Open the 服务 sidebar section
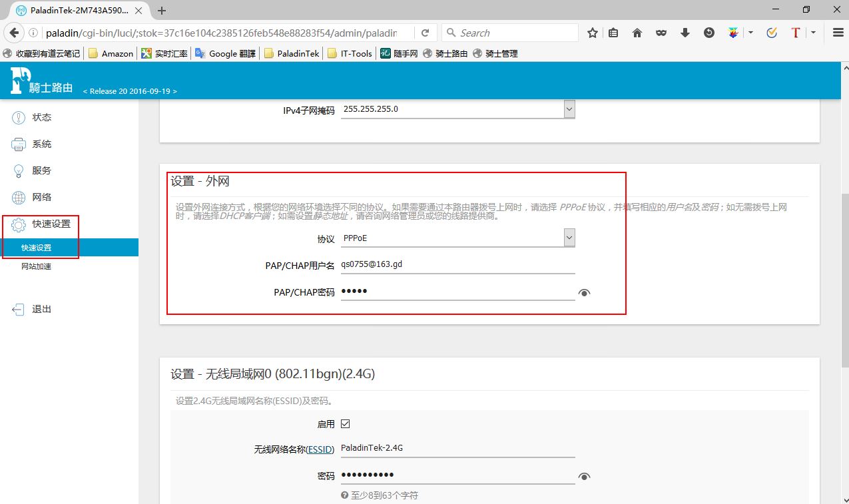Viewport: 849px width, 504px height. click(x=41, y=170)
